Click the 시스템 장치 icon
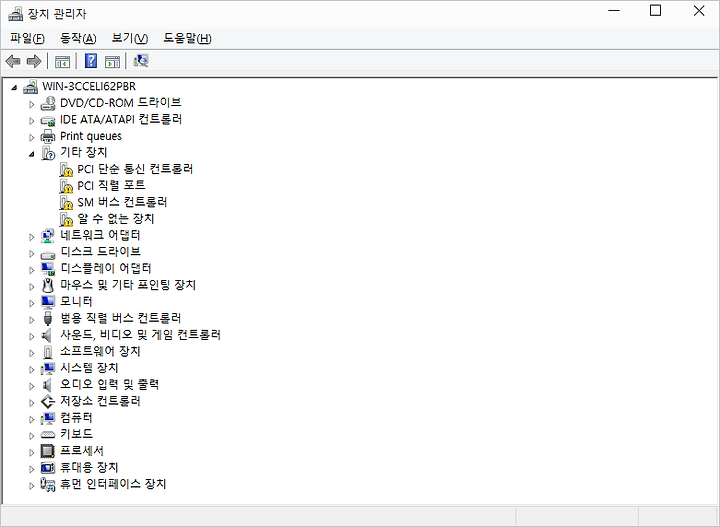This screenshot has width=720, height=527. pos(48,368)
